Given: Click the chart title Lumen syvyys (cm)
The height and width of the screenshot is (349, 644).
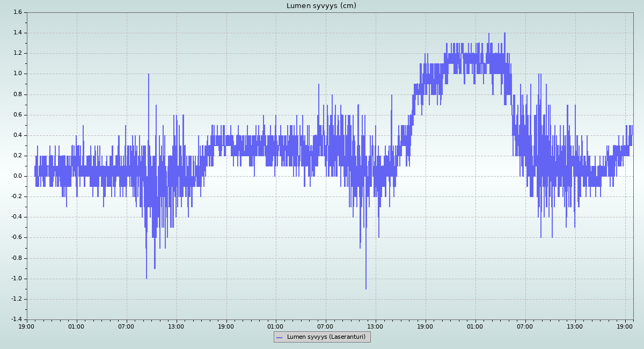Looking at the screenshot, I should (x=321, y=6).
